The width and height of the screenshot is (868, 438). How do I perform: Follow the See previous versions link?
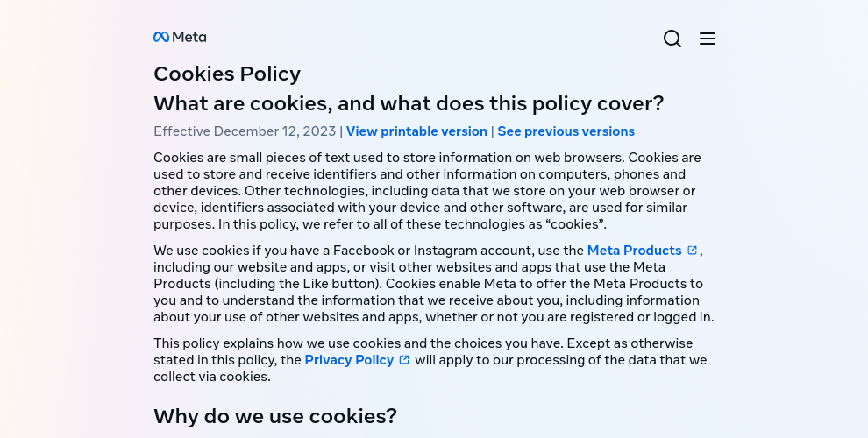(566, 131)
